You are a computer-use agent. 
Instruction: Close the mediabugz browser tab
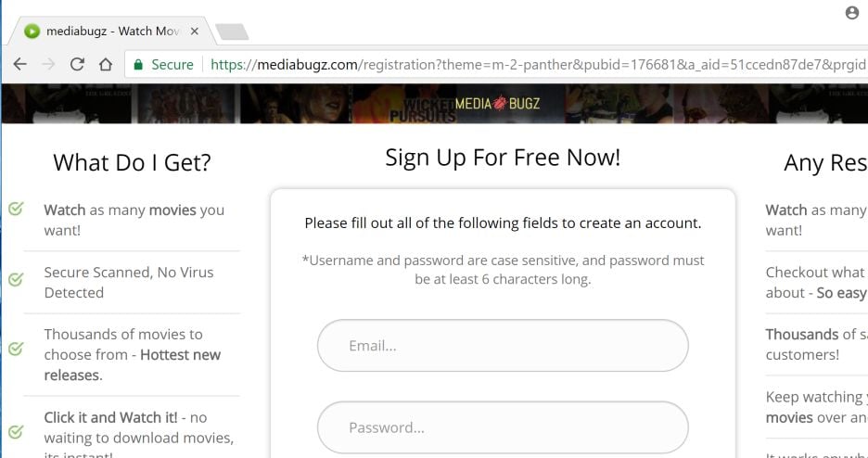[x=194, y=32]
